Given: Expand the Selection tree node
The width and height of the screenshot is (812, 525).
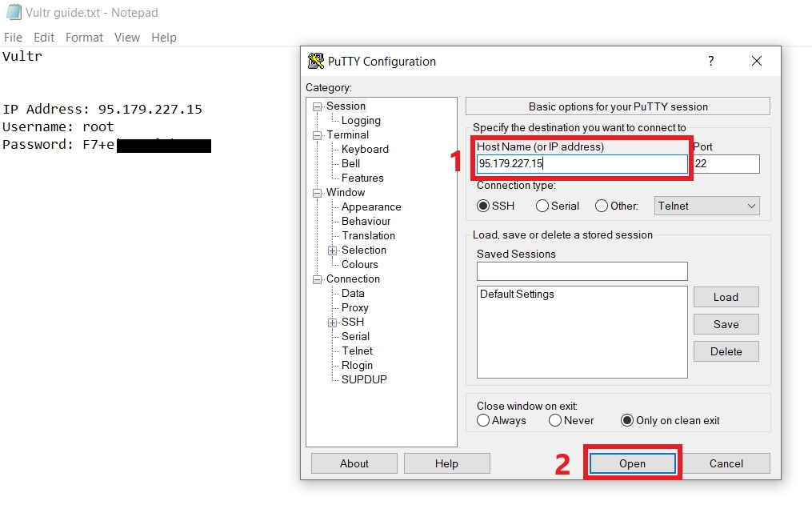Looking at the screenshot, I should [333, 250].
